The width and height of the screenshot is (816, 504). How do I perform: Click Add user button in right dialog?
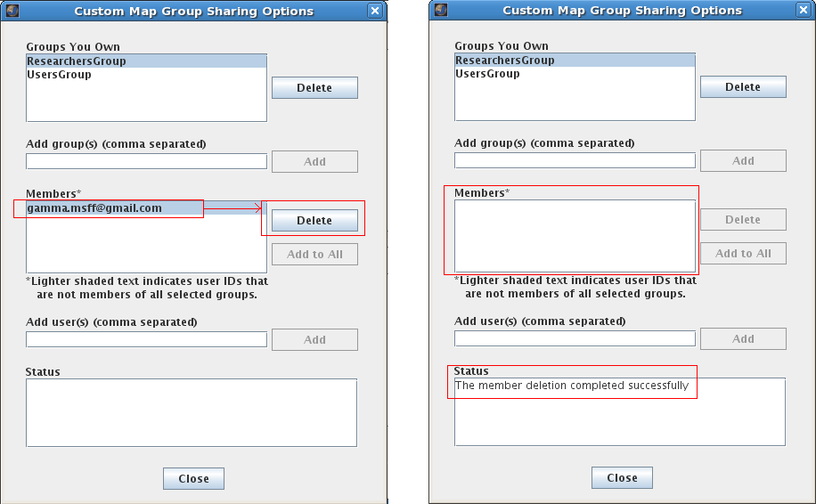point(743,338)
